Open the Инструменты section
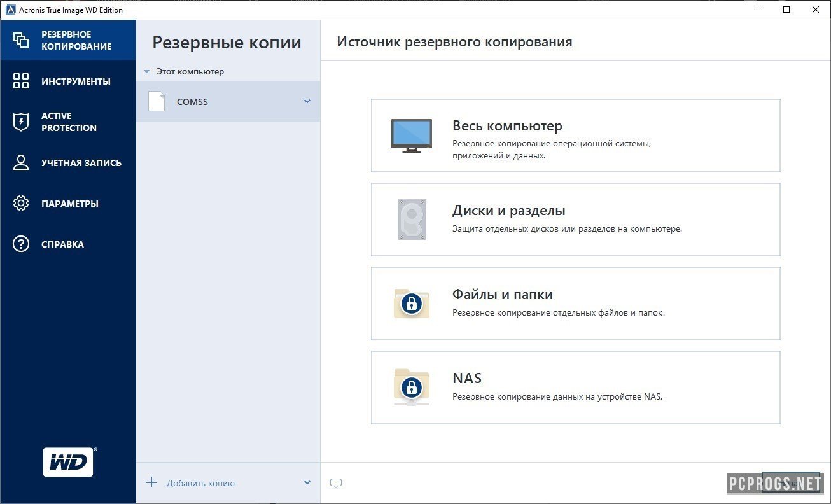Image resolution: width=831 pixels, height=504 pixels. click(x=68, y=81)
